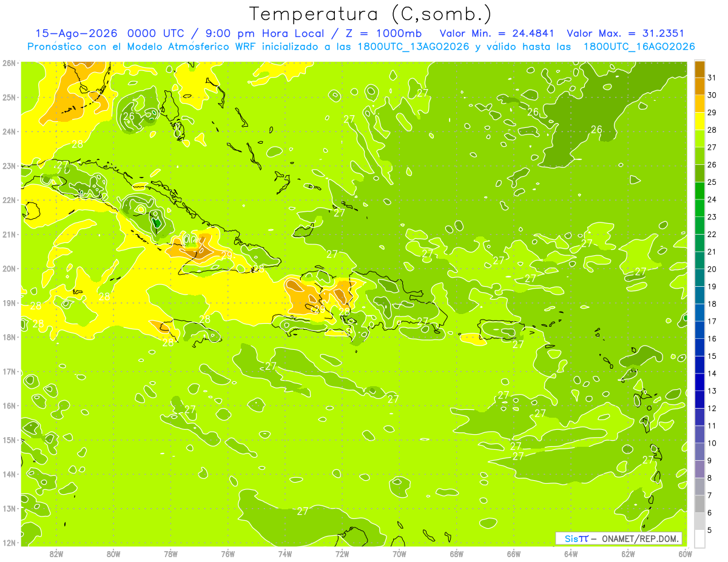The width and height of the screenshot is (728, 562).
Task: Click the "24N" latitude axis label
Action: 8,132
